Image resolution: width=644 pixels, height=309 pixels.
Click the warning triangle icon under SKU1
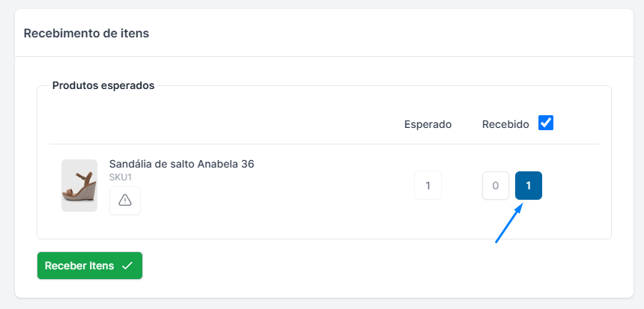[125, 201]
